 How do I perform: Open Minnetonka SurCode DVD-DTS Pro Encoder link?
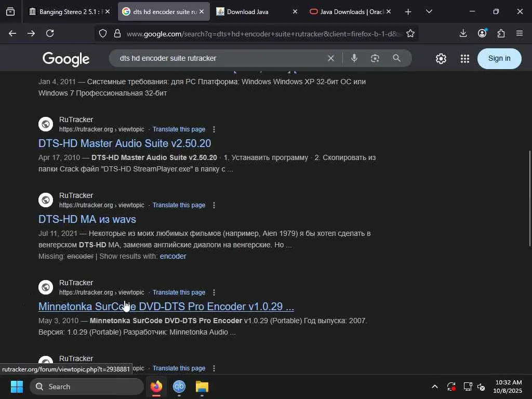tap(166, 307)
